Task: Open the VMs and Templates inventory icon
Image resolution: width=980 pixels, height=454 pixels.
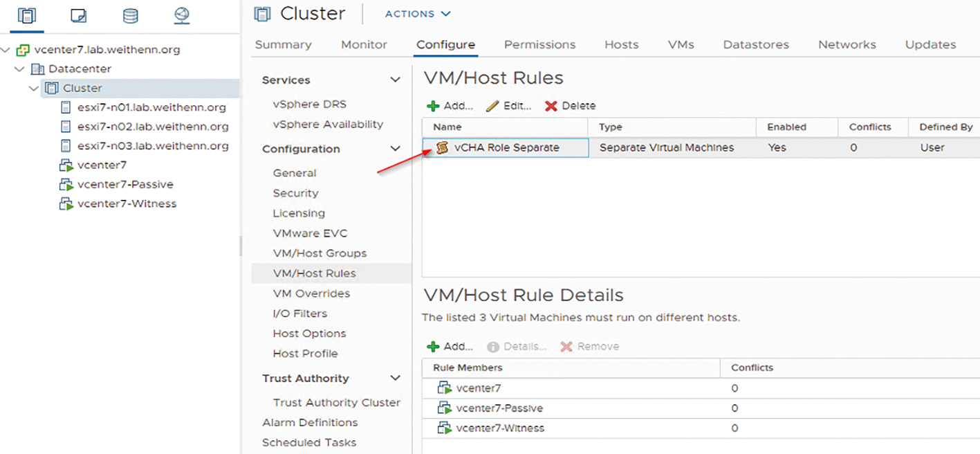Action: [x=78, y=15]
